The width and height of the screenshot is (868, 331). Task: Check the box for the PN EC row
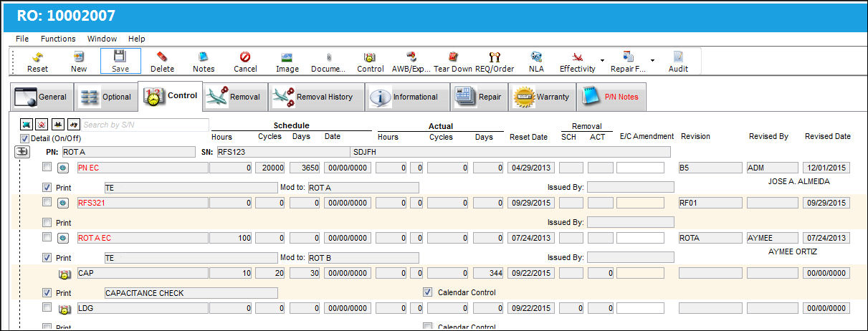coord(47,167)
